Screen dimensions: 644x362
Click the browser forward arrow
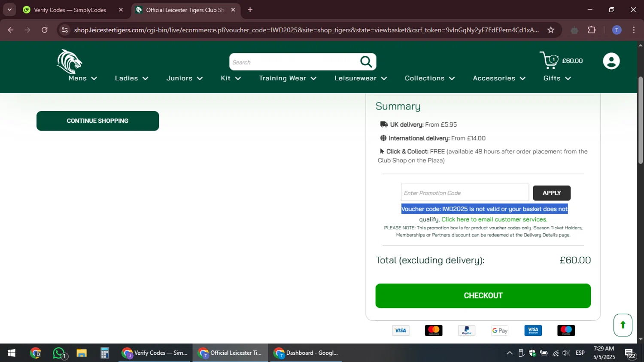coord(27,30)
